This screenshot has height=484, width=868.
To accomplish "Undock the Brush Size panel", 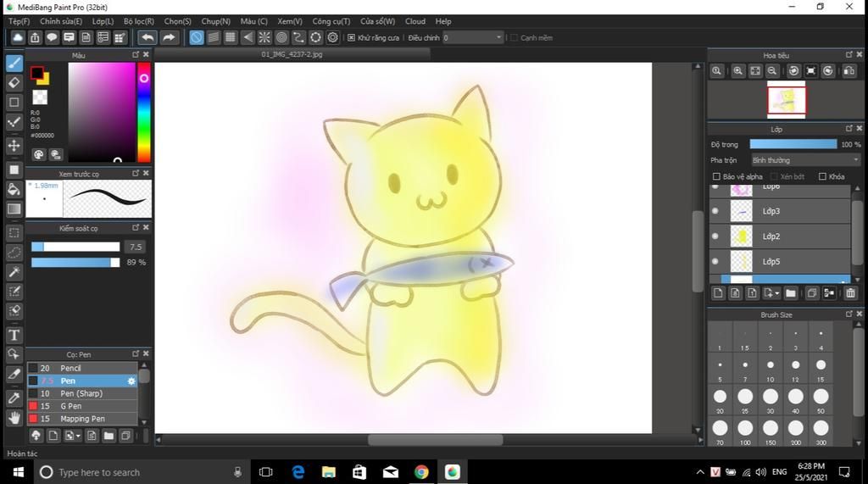I will (849, 314).
